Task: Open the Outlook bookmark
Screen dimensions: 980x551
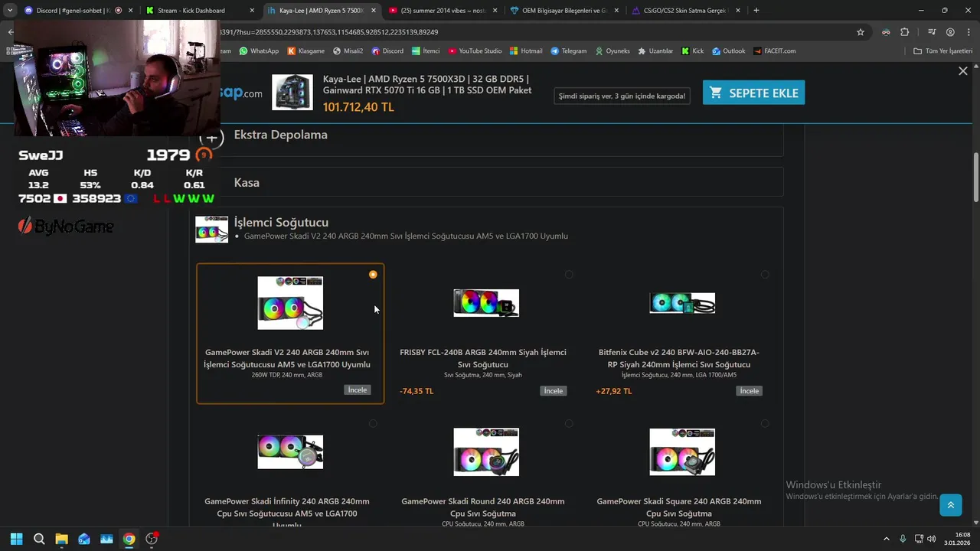Action: (x=728, y=51)
